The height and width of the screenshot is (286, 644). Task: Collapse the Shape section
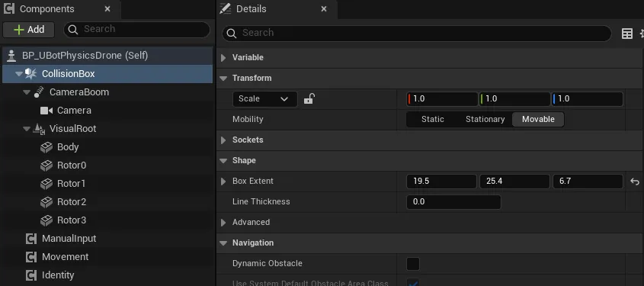click(x=223, y=161)
